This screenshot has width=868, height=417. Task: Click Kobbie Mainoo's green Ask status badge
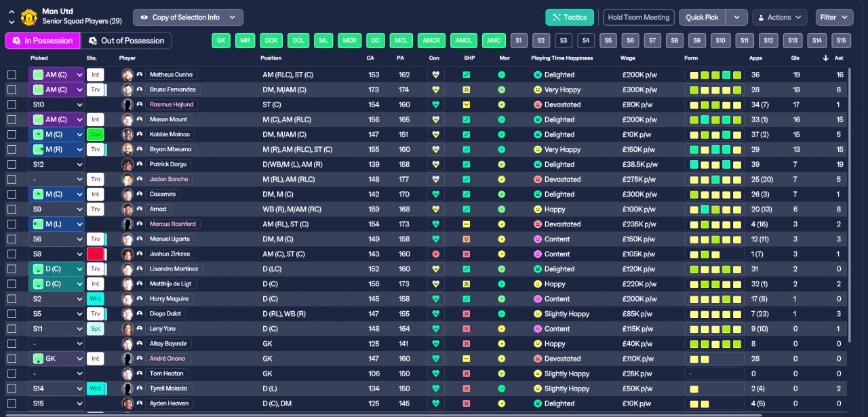click(x=95, y=134)
